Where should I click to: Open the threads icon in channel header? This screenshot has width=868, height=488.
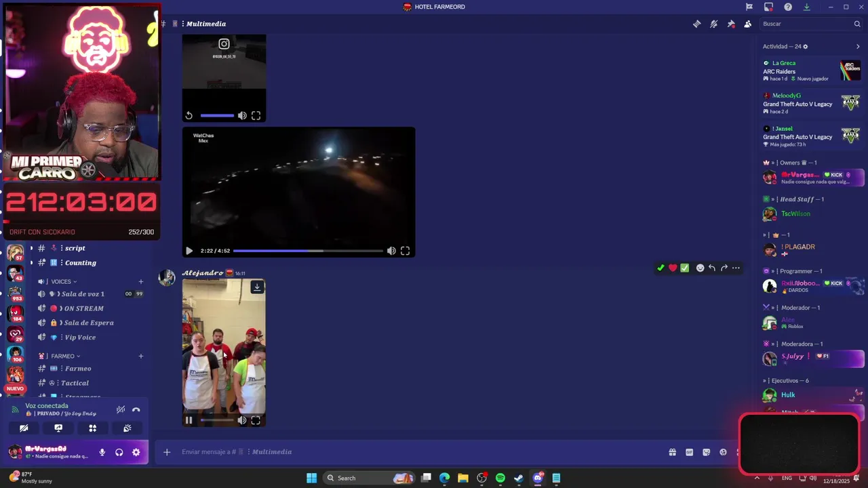tap(696, 24)
